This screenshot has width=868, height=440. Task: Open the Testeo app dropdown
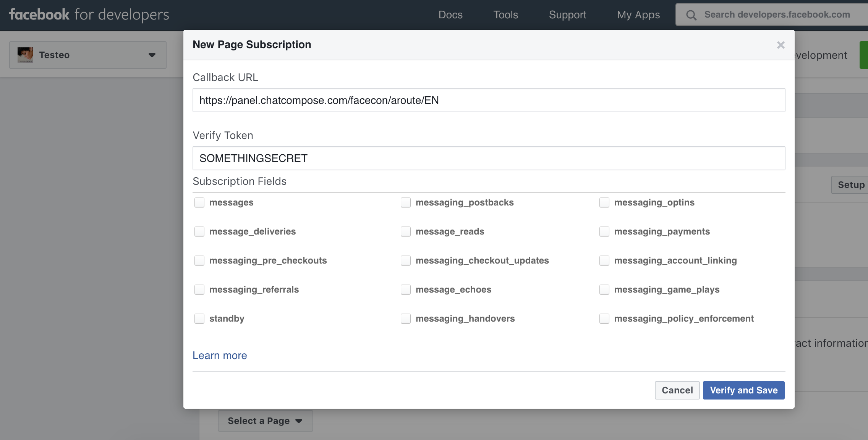[88, 55]
